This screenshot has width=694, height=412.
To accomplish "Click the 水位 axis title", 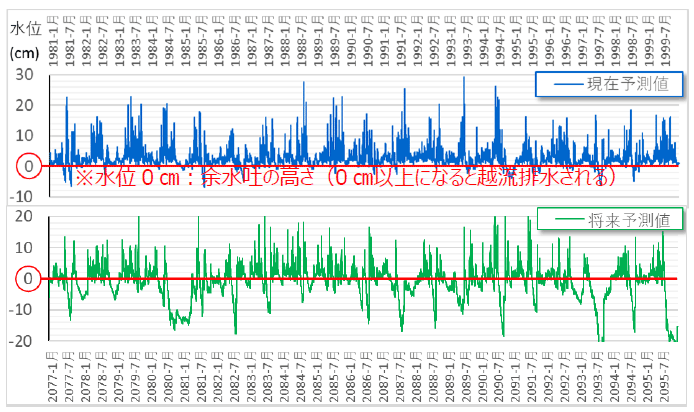I will click(26, 30).
